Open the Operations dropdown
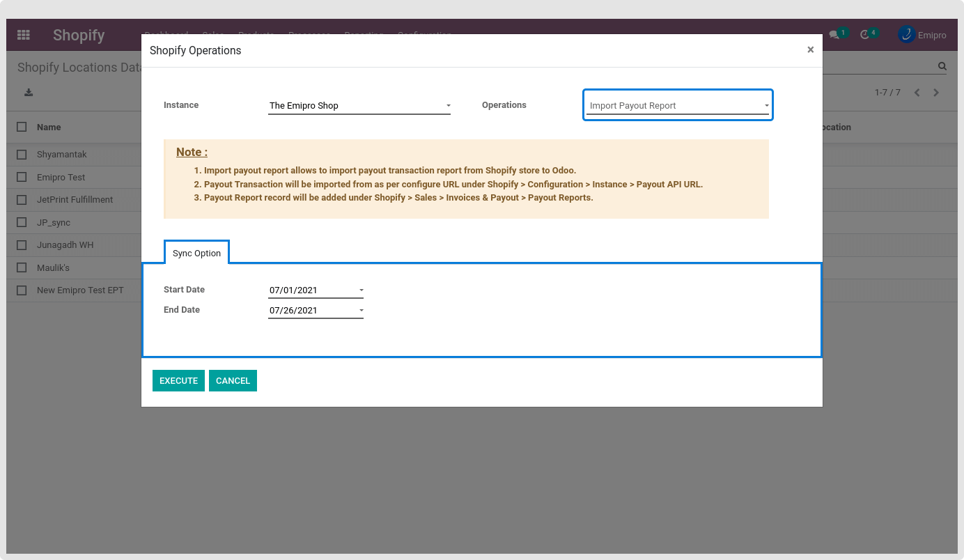Image resolution: width=964 pixels, height=560 pixels. (x=677, y=106)
